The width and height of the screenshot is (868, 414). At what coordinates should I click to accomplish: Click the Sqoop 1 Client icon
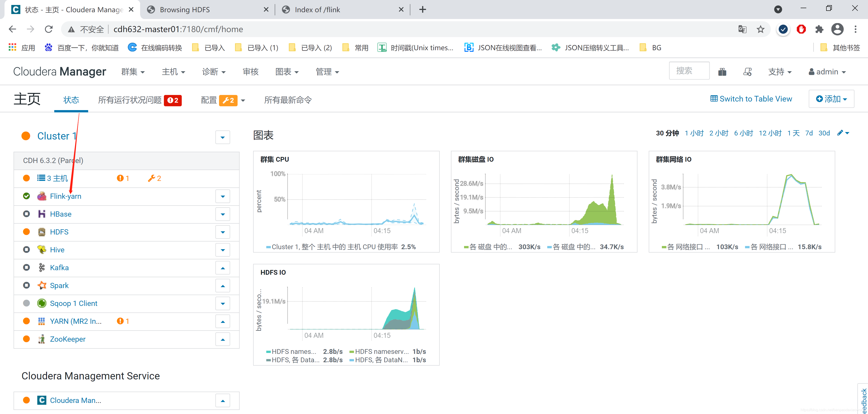pyautogui.click(x=42, y=303)
